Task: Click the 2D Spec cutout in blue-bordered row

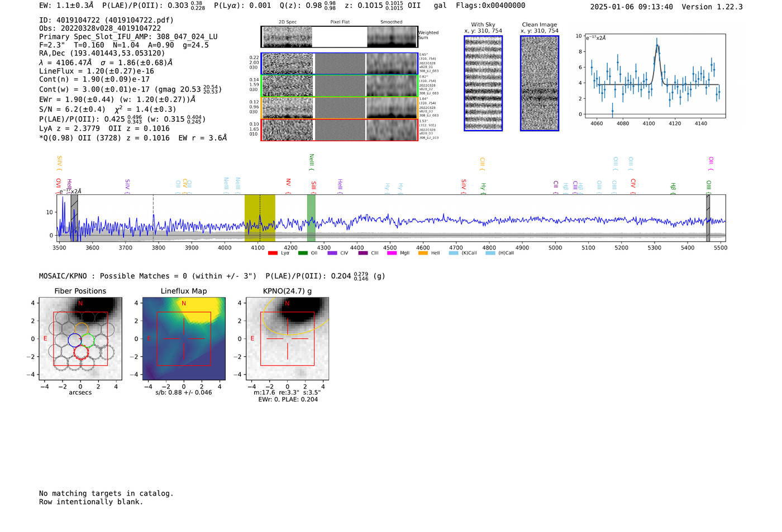Action: coord(288,64)
